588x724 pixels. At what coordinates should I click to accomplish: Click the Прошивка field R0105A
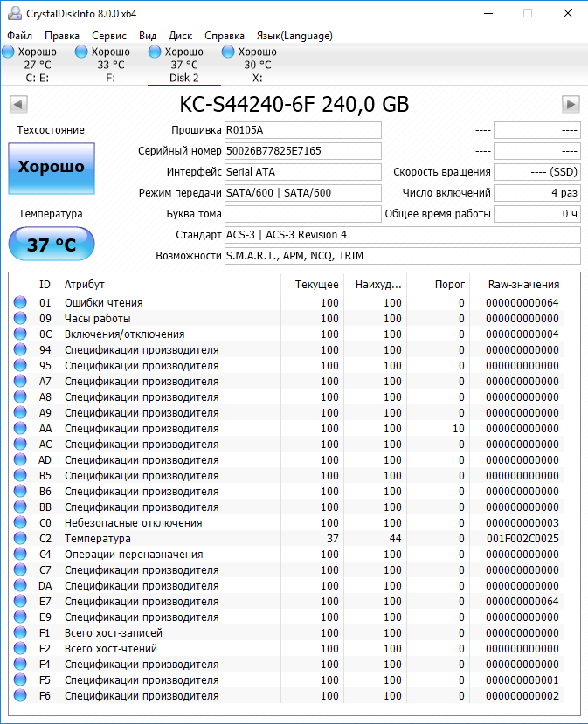coord(303,130)
